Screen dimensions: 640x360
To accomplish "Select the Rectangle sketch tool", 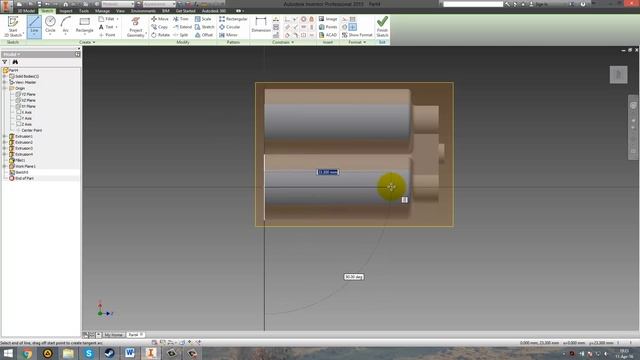I will [x=84, y=25].
